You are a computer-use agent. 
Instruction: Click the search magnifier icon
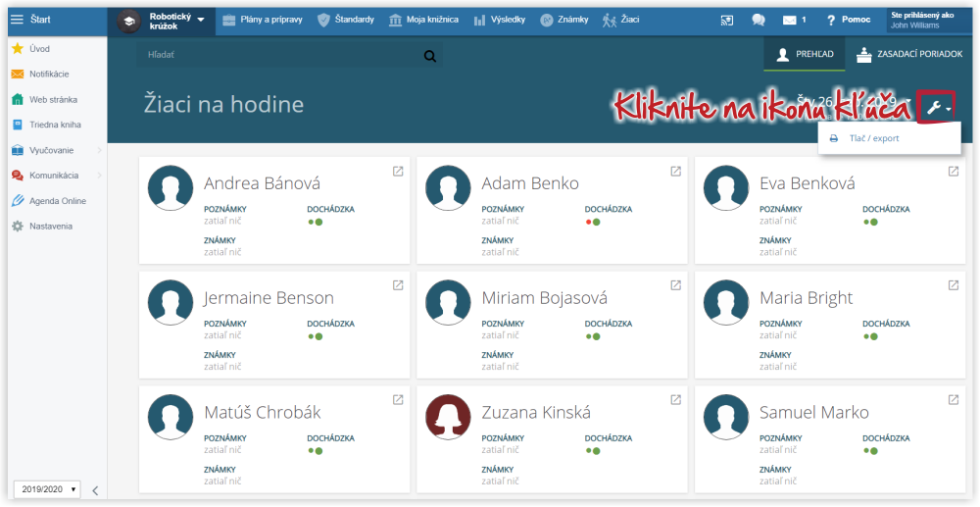point(430,56)
